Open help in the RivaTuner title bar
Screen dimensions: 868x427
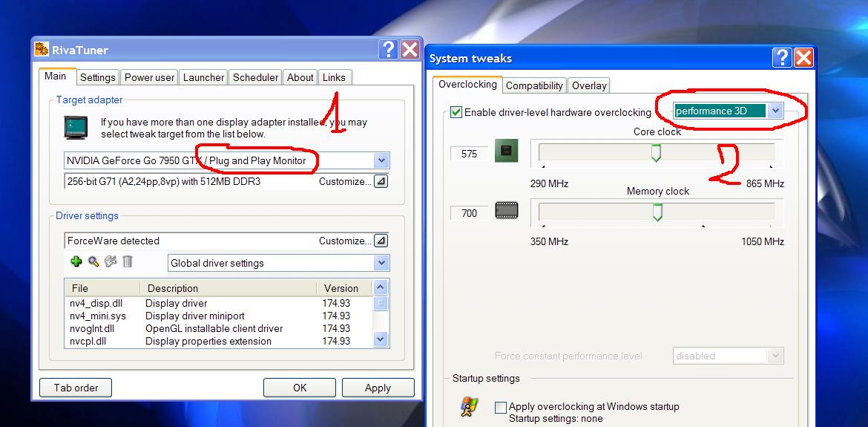(x=389, y=49)
